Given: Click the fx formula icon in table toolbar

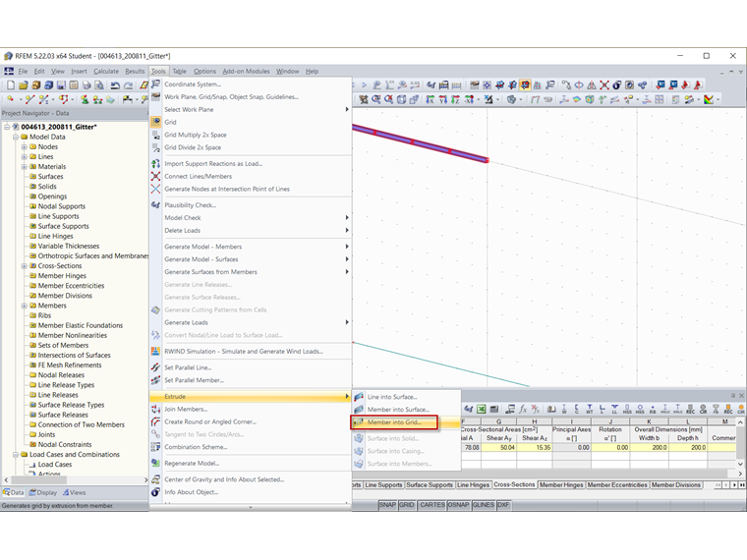Looking at the screenshot, I should pyautogui.click(x=523, y=409).
